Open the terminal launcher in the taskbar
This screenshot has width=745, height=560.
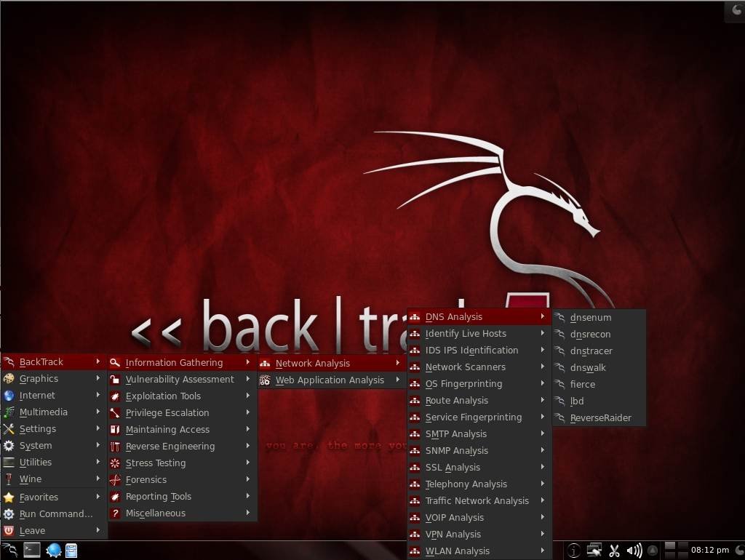click(x=31, y=551)
